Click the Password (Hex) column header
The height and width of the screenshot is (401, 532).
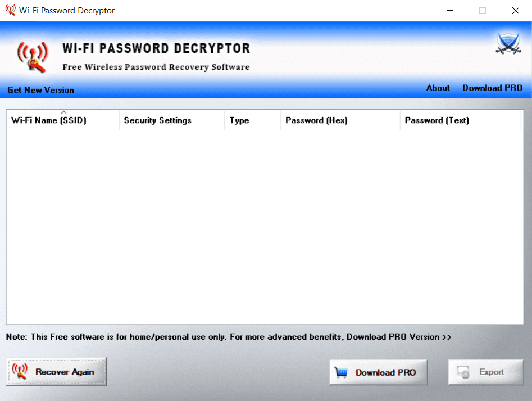316,120
